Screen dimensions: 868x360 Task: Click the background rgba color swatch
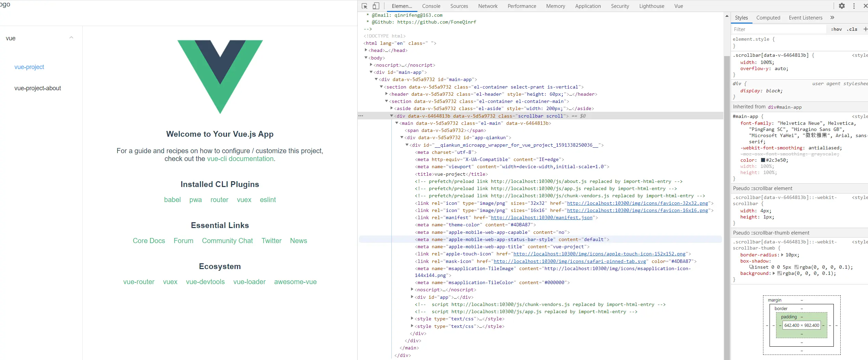point(779,273)
